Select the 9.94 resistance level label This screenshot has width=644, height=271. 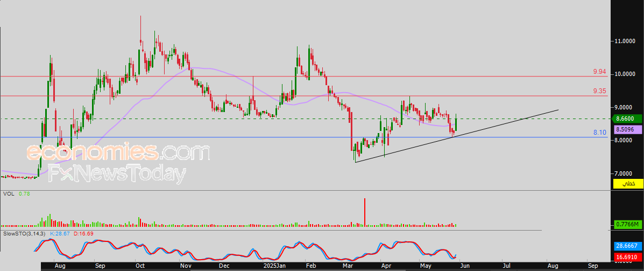[x=600, y=72]
